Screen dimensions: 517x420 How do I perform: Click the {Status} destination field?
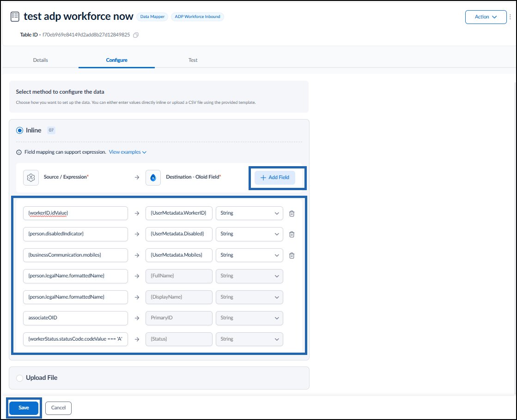click(179, 339)
